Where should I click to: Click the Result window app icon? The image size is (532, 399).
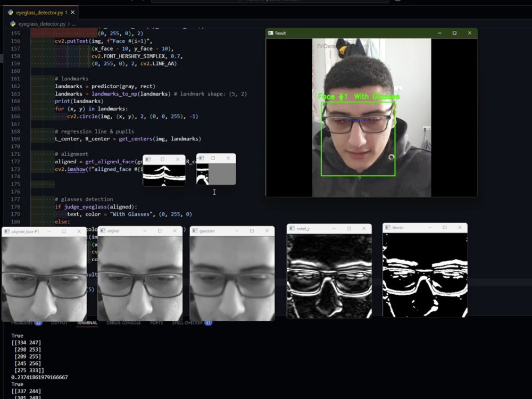(270, 33)
